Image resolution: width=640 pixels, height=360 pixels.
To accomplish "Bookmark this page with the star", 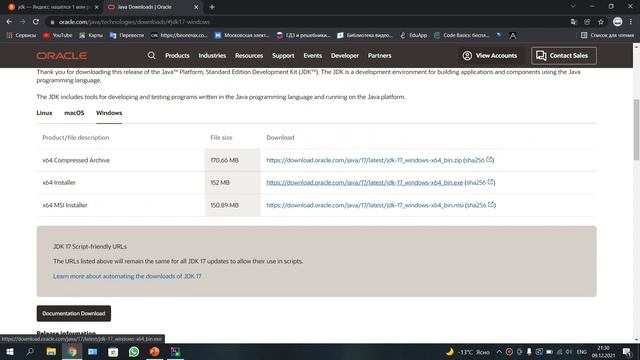I will [x=601, y=22].
